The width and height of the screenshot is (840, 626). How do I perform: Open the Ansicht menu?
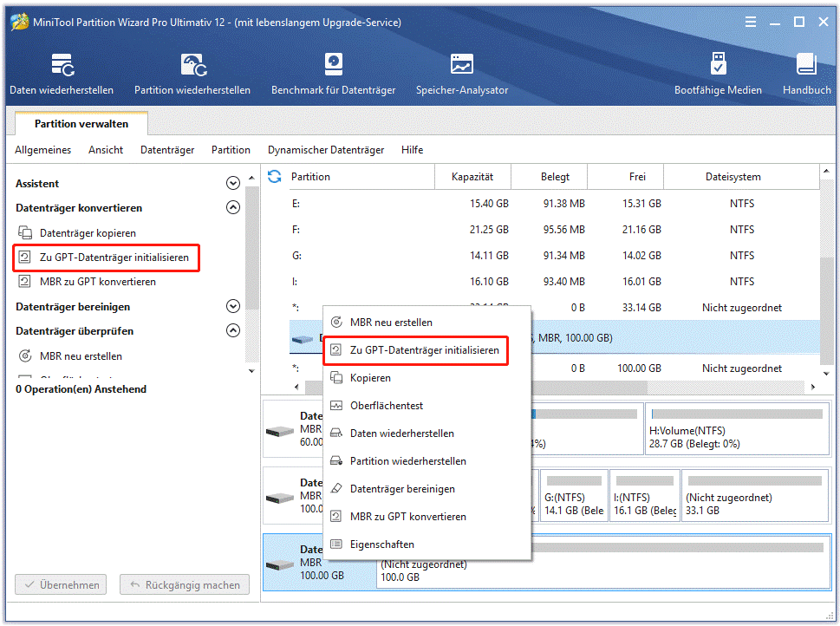tap(105, 149)
